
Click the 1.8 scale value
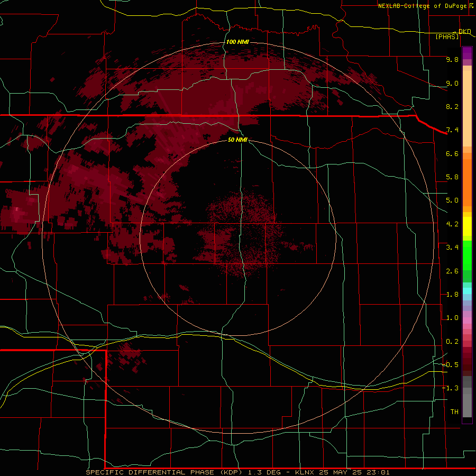coord(452,295)
